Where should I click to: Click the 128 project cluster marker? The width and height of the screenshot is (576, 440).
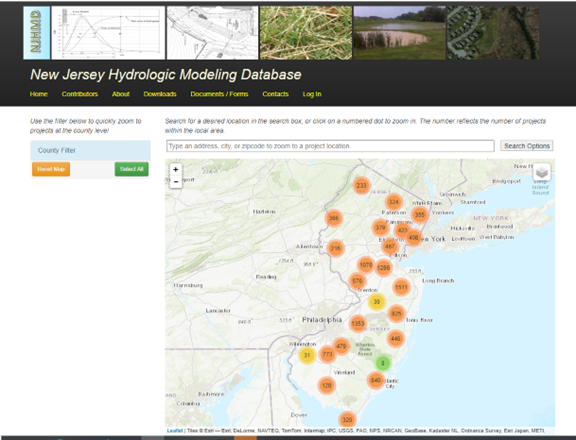click(327, 385)
